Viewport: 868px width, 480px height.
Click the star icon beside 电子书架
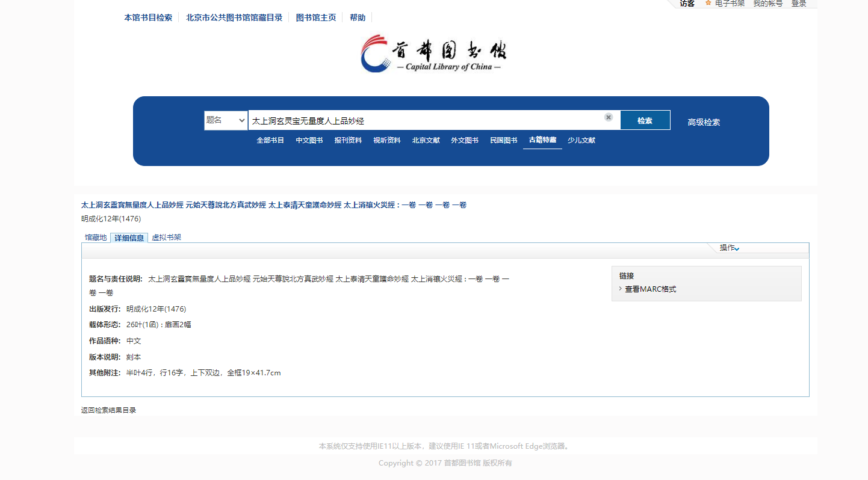click(x=708, y=3)
